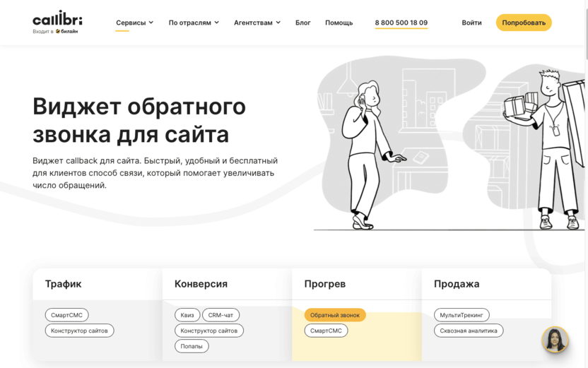Screen dimensions: 588x368
Task: Call the 8 800 500 18 09 number link
Action: tap(401, 23)
